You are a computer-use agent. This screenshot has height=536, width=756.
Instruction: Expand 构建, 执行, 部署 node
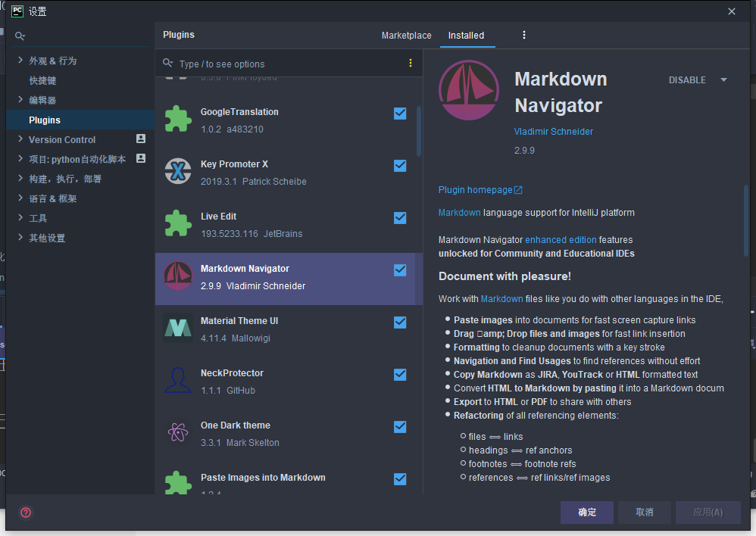20,178
